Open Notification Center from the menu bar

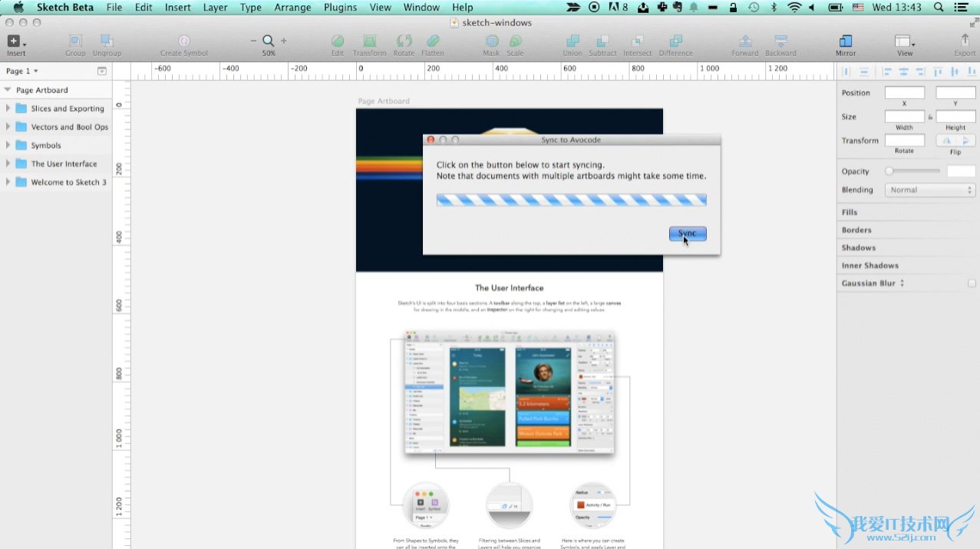[x=961, y=8]
